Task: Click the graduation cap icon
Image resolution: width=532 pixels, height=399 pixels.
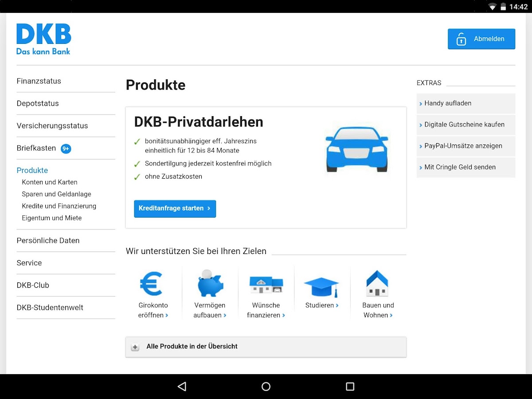Action: [321, 287]
